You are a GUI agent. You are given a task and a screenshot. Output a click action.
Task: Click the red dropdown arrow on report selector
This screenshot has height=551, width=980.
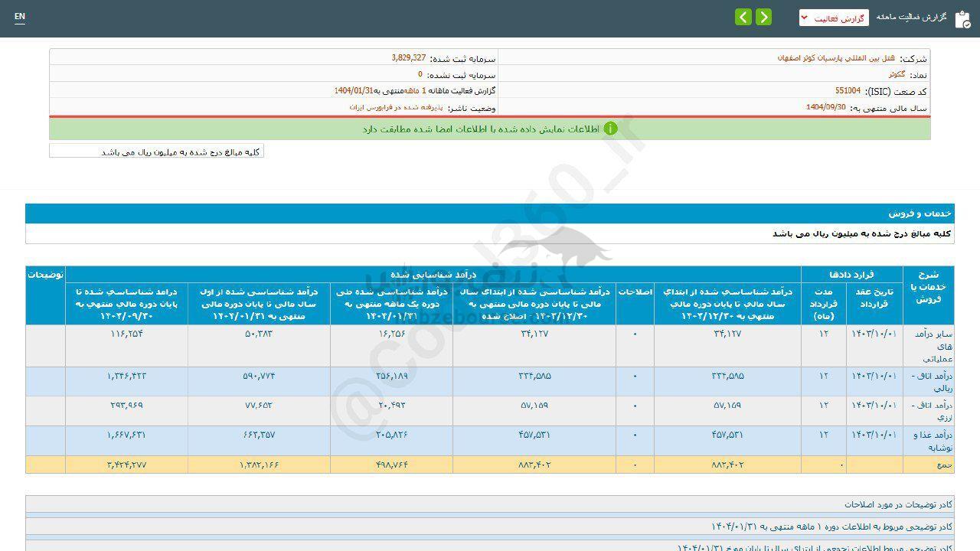click(x=805, y=18)
